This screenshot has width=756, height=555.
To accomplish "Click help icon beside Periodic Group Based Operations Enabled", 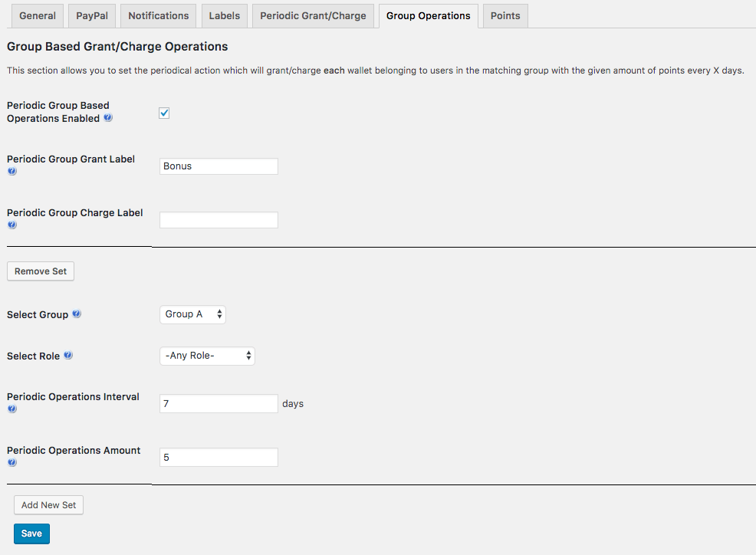I will (108, 119).
